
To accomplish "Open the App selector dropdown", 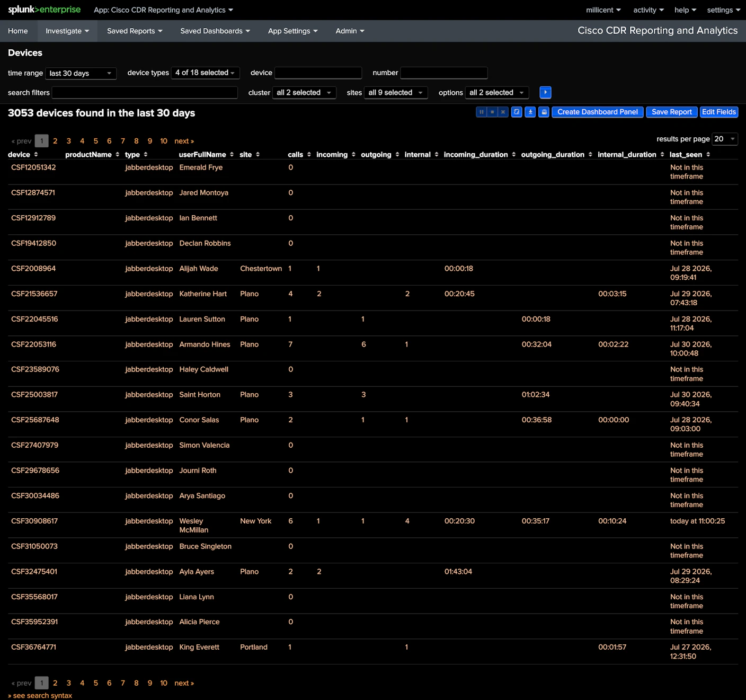I will tap(163, 10).
